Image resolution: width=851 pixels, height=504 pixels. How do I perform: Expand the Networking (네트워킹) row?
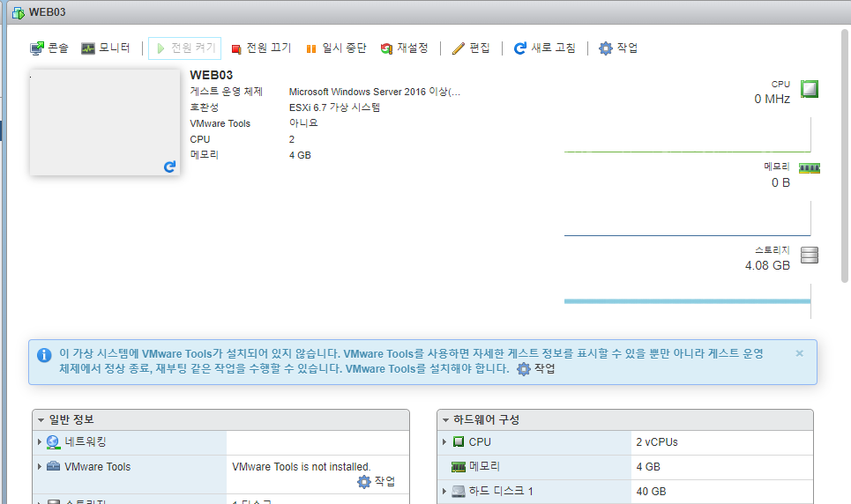(40, 442)
